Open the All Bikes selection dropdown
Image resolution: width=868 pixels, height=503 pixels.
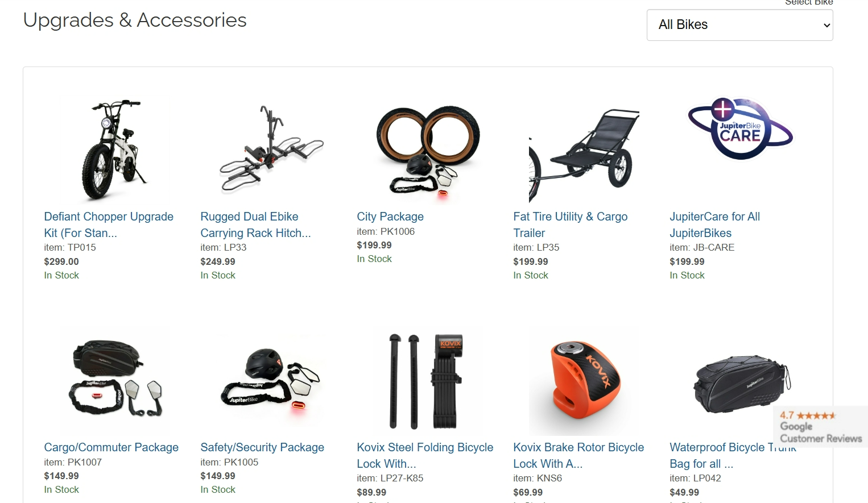(739, 25)
